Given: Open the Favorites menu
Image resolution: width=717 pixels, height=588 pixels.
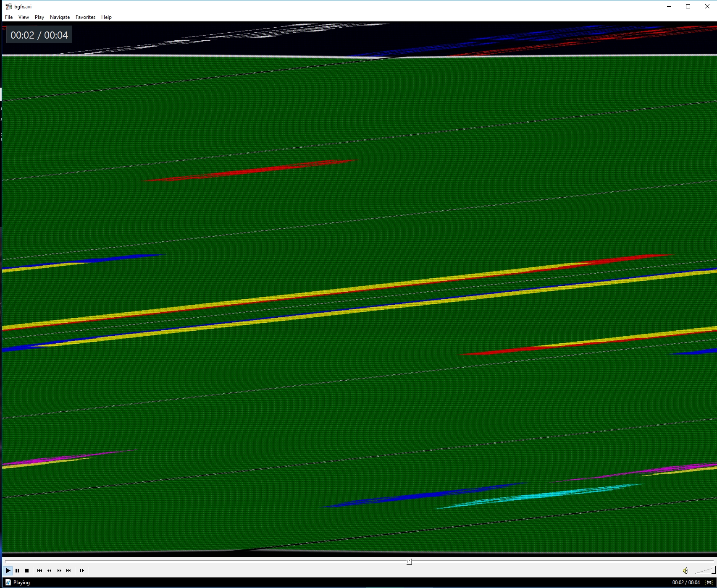Looking at the screenshot, I should [x=85, y=17].
